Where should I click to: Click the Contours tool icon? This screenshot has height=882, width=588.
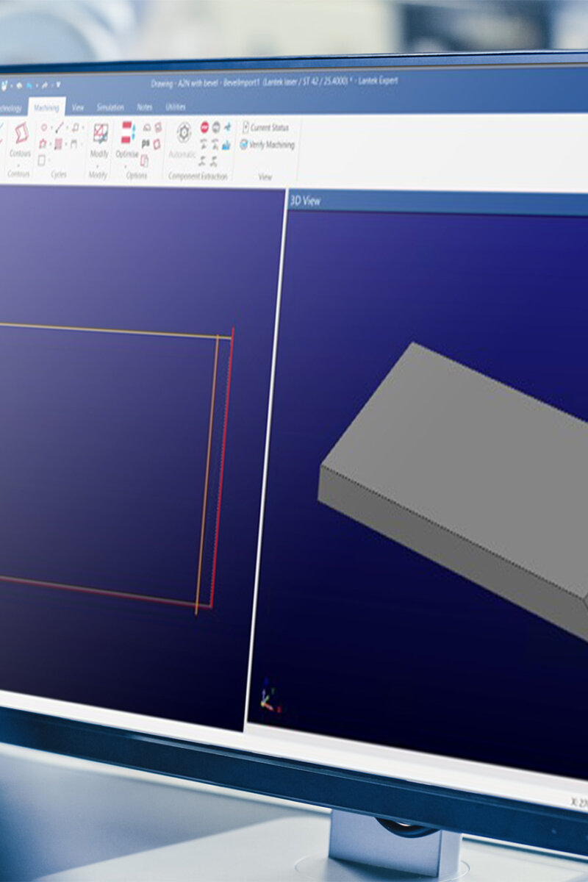click(x=21, y=133)
